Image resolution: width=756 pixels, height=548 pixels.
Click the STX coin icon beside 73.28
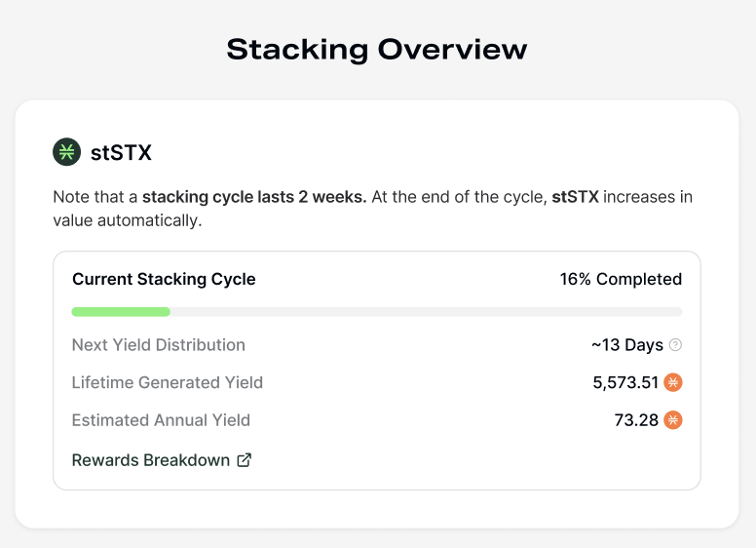pyautogui.click(x=673, y=420)
